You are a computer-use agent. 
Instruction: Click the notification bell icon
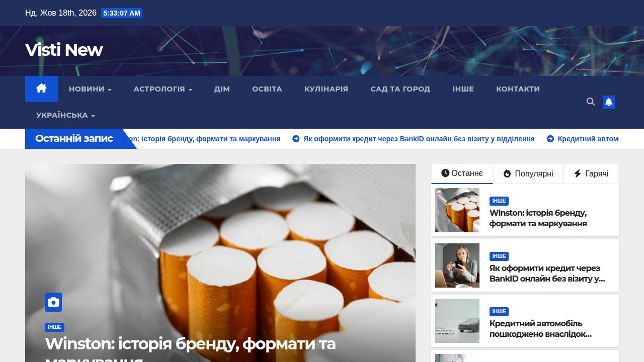tap(609, 102)
